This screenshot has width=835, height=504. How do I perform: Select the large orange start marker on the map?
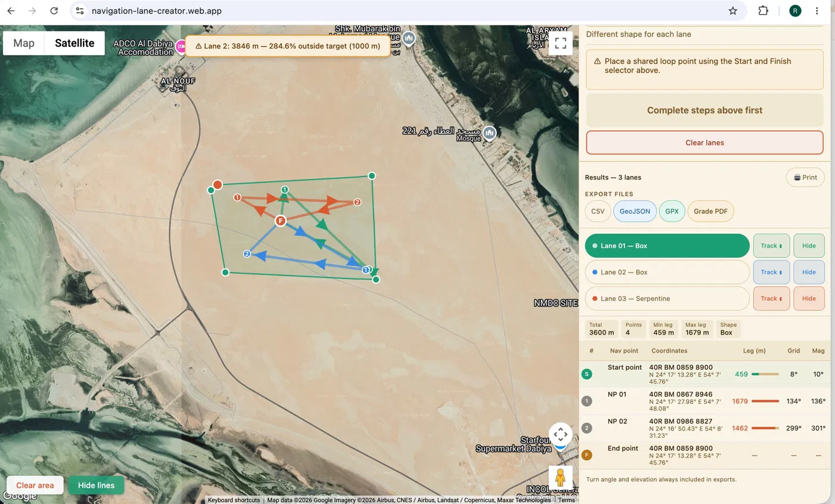pos(218,185)
